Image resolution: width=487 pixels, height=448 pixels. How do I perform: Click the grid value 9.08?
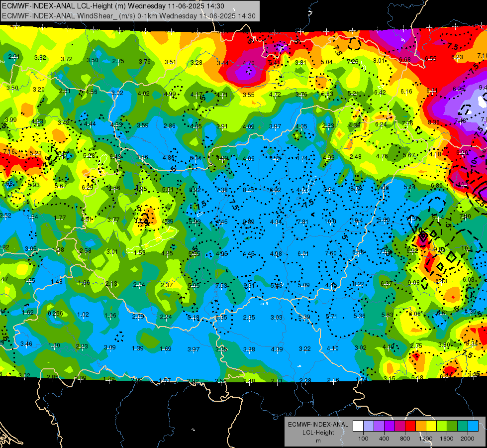point(413,282)
